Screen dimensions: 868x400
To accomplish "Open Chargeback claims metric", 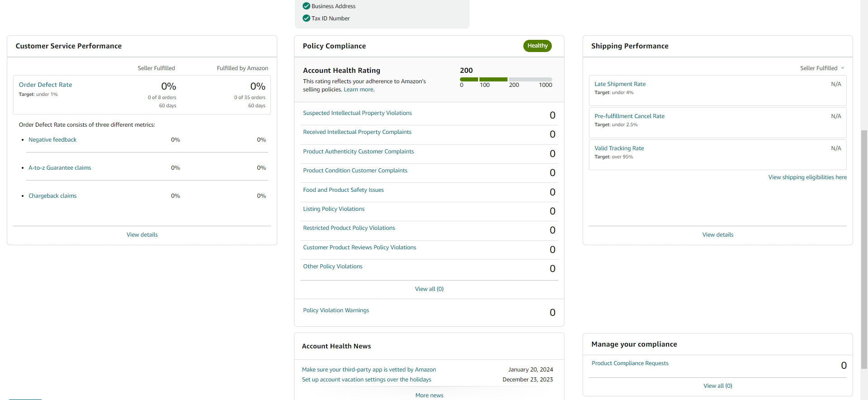I will click(52, 196).
